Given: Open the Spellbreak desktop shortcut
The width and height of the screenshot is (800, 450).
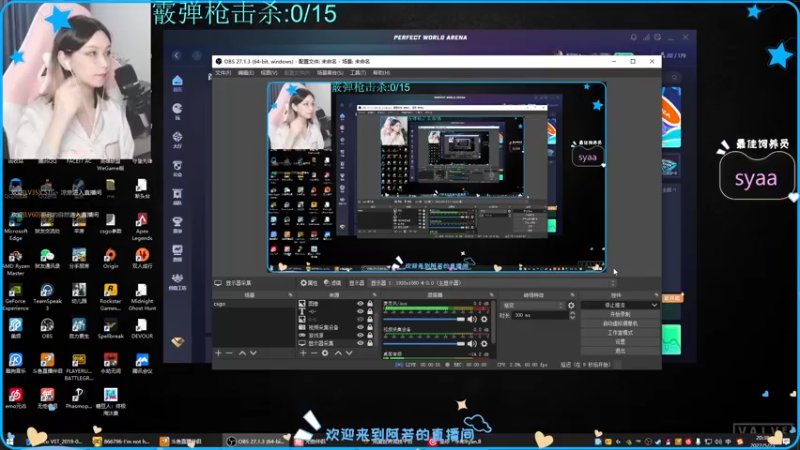Looking at the screenshot, I should [x=110, y=328].
